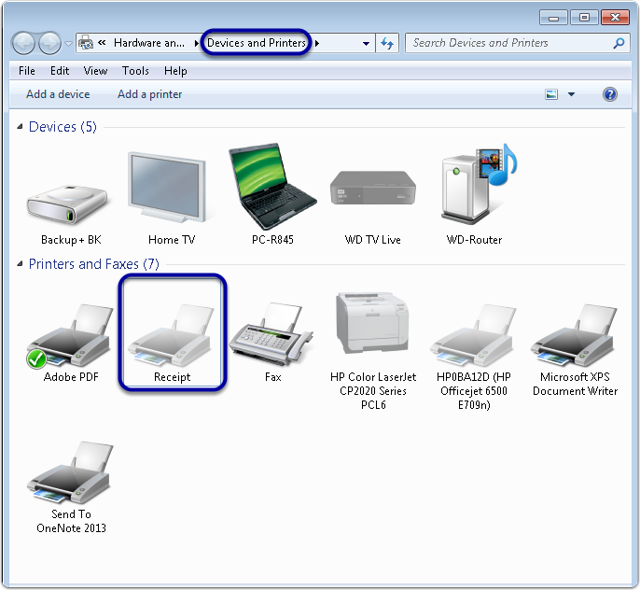This screenshot has width=640, height=590.
Task: Select the PC-R845 laptop icon
Action: 272,186
